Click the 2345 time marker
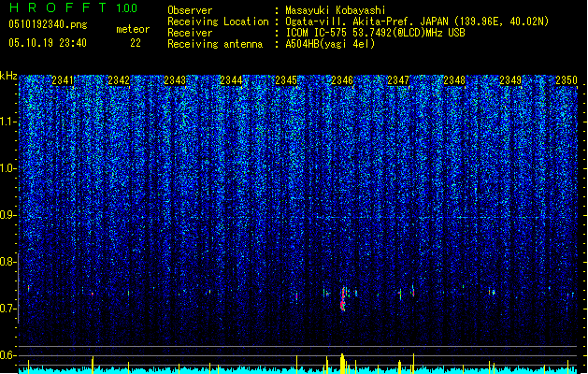Image resolution: width=588 pixels, height=374 pixels. 286,79
